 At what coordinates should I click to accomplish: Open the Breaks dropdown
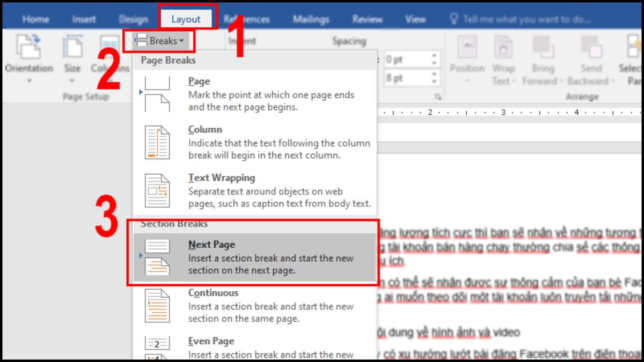(159, 41)
